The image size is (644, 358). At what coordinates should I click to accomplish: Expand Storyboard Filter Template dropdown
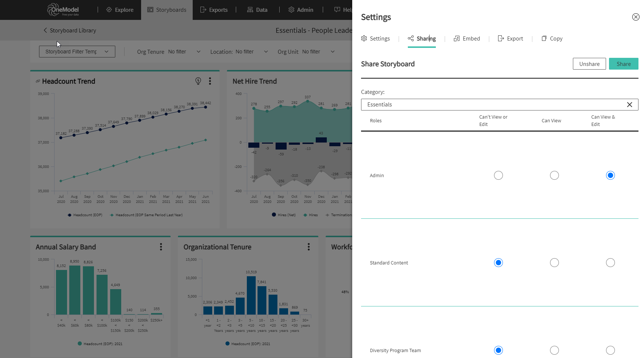77,52
